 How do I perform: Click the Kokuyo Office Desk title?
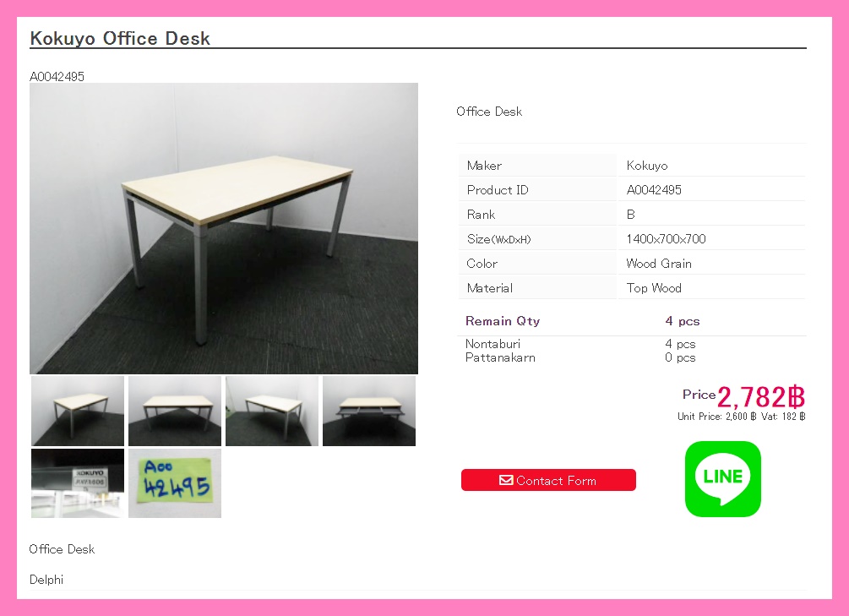coord(120,39)
